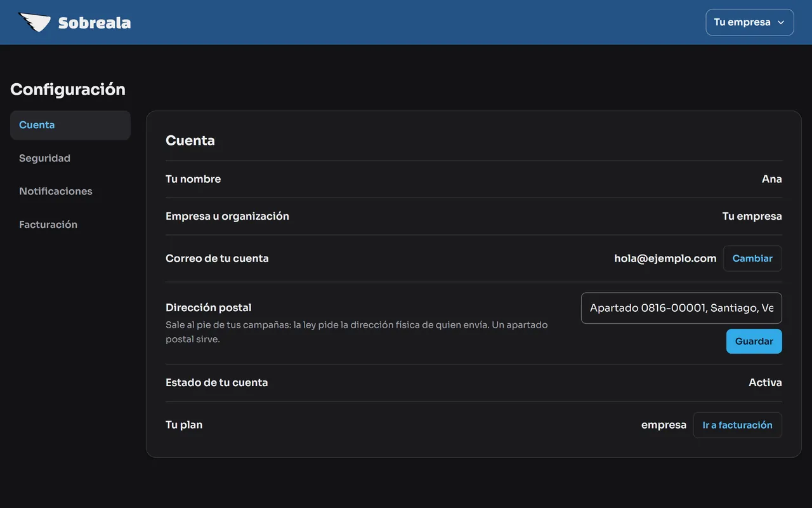The height and width of the screenshot is (508, 812).
Task: Go to the Notificaciones settings section
Action: click(70, 191)
